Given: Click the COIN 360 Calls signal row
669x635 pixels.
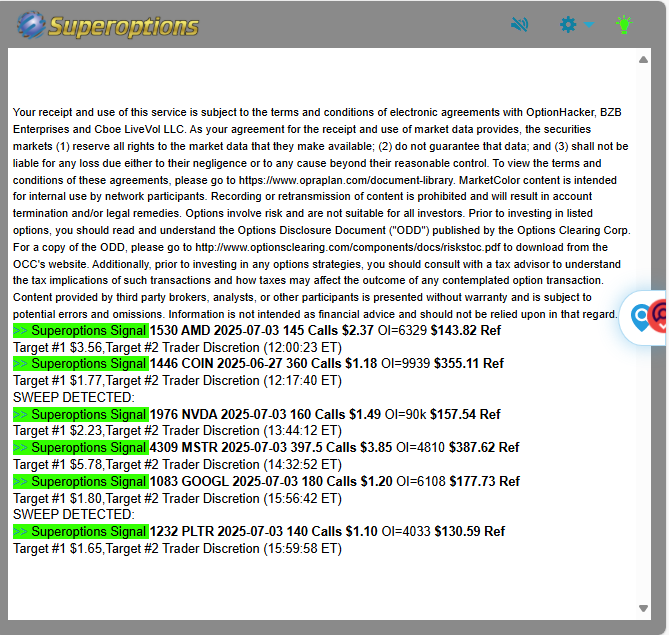Looking at the screenshot, I should point(326,364).
